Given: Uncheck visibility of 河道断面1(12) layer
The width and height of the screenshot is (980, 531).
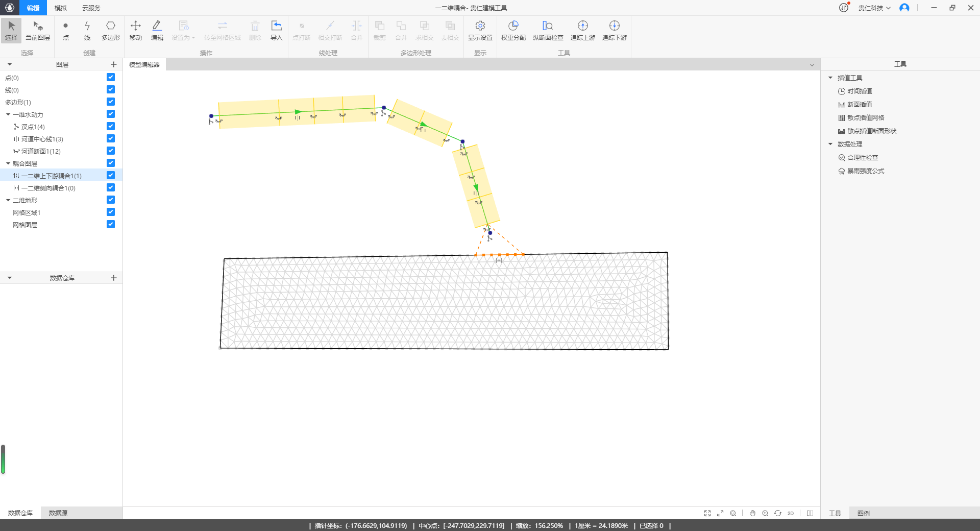Looking at the screenshot, I should (111, 151).
